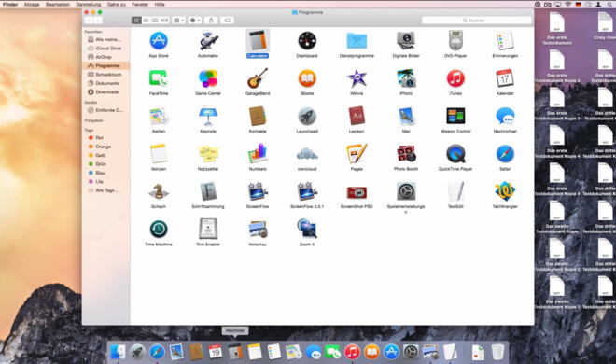Screen dimensions: 616x364
Task: Click the Finder icon in the Dock
Action: tap(118, 352)
